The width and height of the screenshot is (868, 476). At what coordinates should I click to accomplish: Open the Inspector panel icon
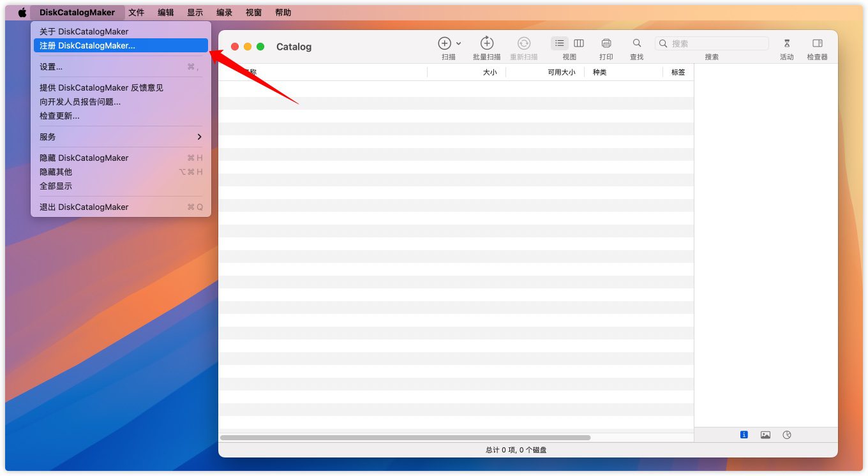[817, 43]
